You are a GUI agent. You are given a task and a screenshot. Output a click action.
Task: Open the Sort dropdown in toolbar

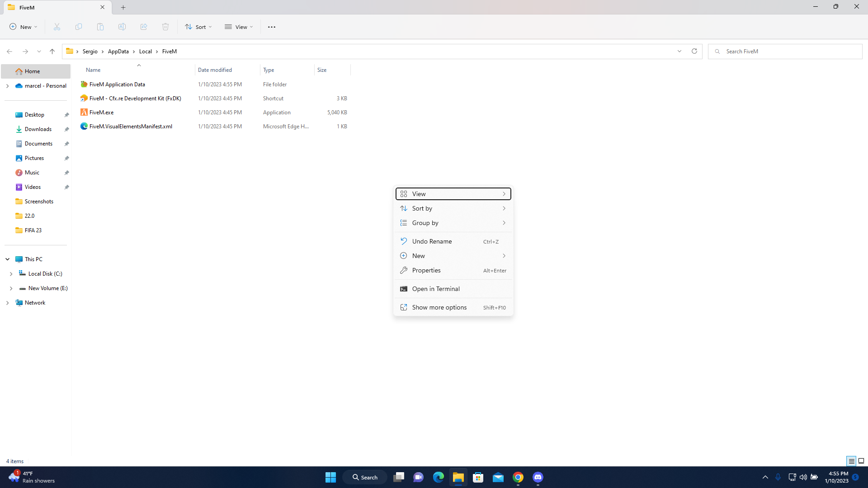pyautogui.click(x=198, y=27)
